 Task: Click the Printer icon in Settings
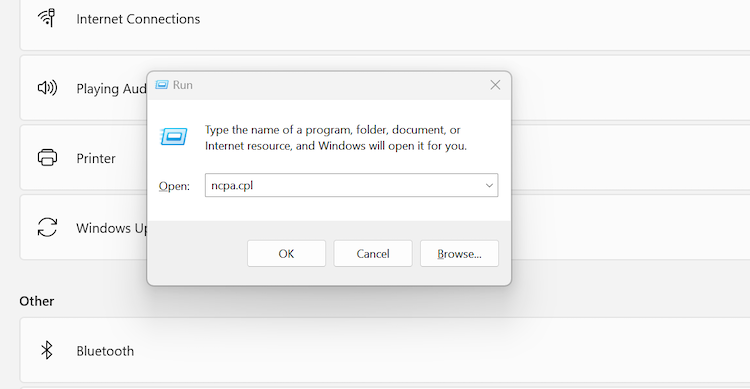[47, 157]
